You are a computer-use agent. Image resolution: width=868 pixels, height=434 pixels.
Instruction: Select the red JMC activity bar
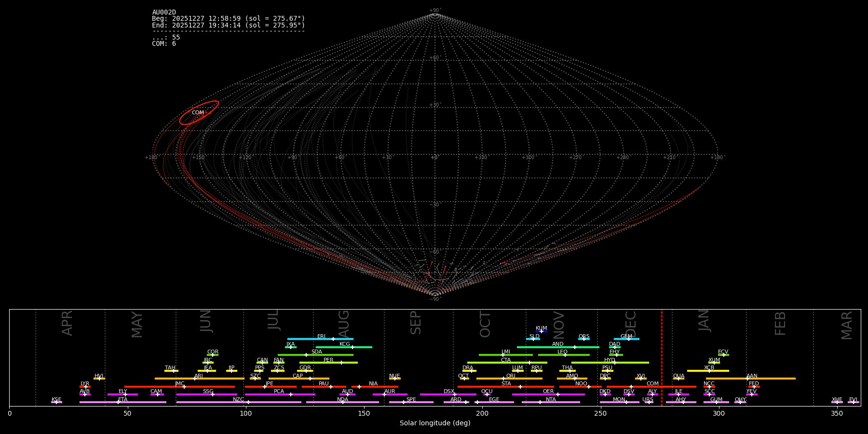[x=180, y=387]
